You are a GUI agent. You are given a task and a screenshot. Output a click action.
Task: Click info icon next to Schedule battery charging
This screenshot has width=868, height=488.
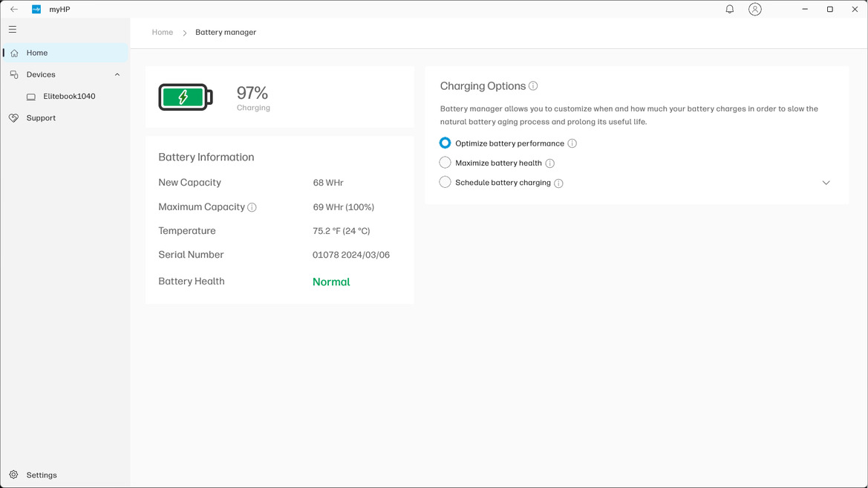pos(558,183)
